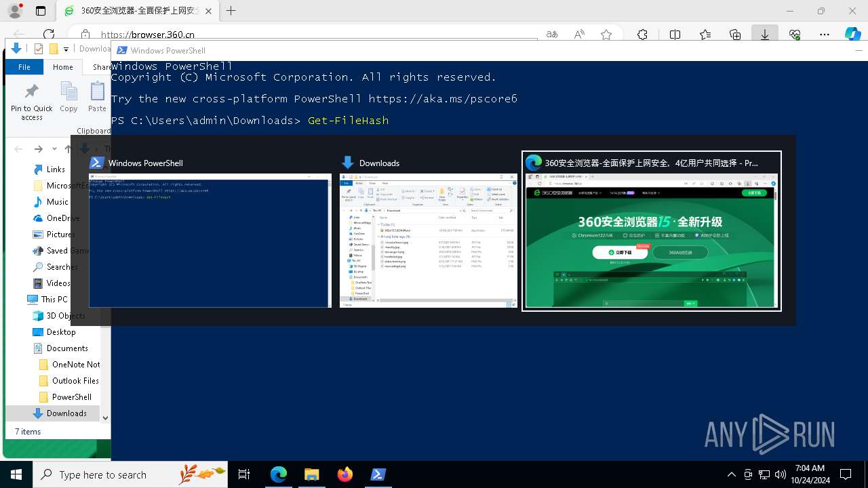Switch to Windows PowerShell thumbnail
The width and height of the screenshot is (868, 488).
tap(210, 232)
